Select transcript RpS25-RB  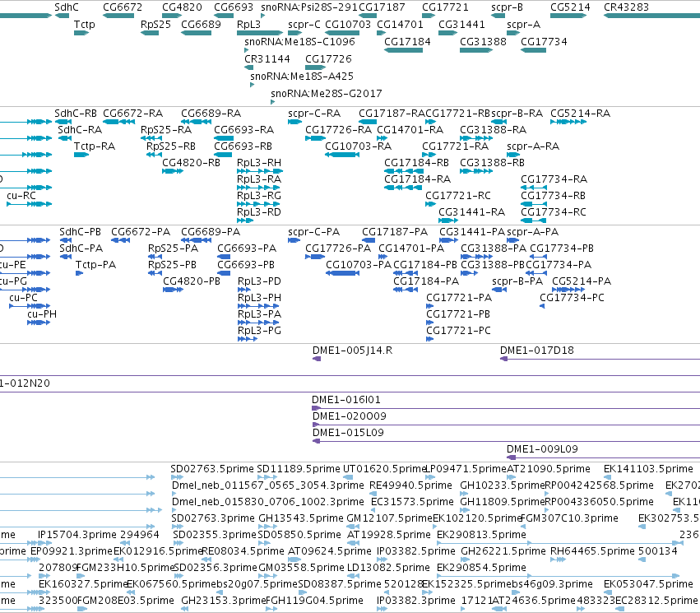point(171,146)
